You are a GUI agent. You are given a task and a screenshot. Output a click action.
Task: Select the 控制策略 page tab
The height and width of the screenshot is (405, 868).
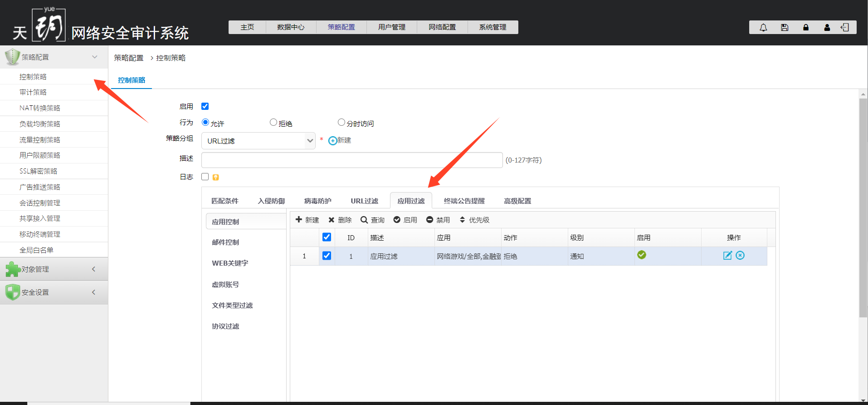pos(132,80)
